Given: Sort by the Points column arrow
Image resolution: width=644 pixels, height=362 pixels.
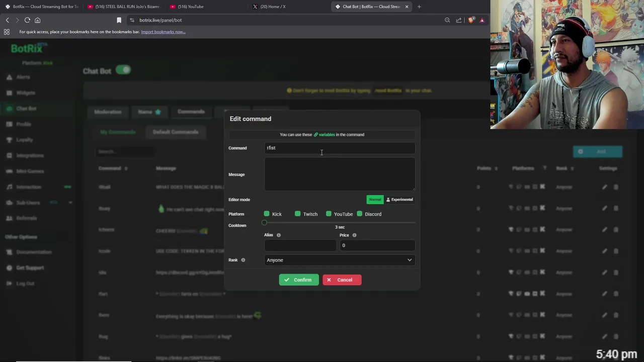Looking at the screenshot, I should coord(496,168).
